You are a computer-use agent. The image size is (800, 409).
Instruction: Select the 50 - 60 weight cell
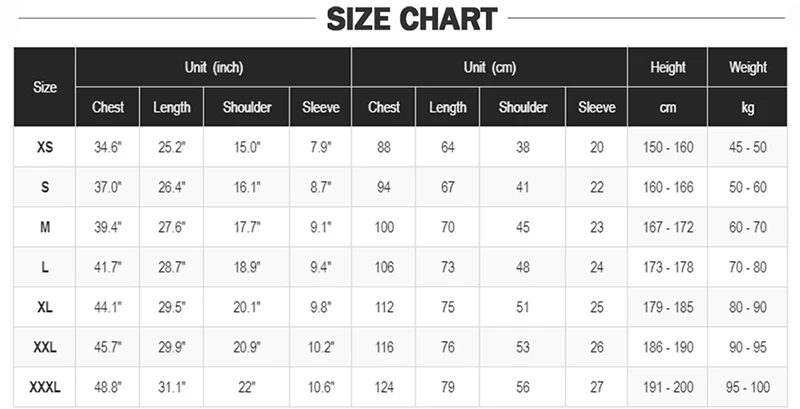click(747, 187)
